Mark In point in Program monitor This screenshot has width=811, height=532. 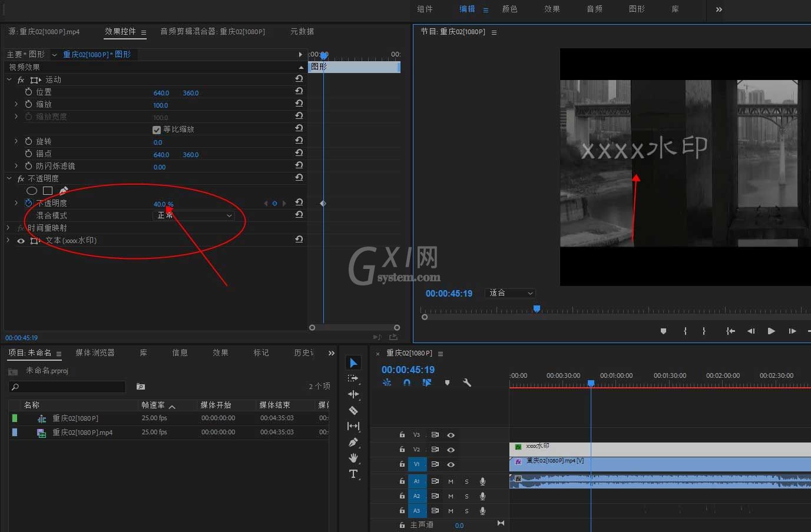pyautogui.click(x=685, y=331)
